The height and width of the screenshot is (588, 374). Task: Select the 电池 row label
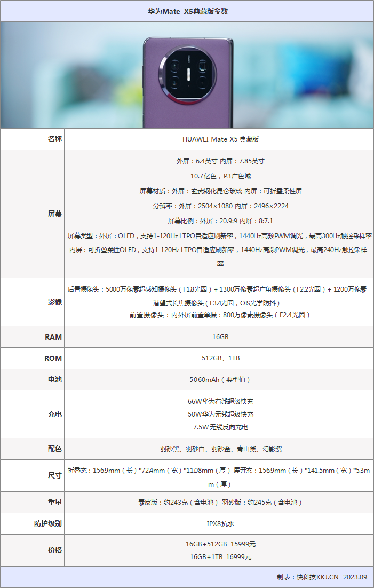coord(55,380)
